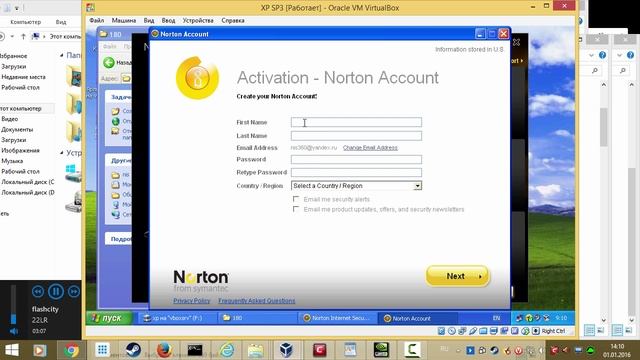Open VirtualBox Справка menu
Image resolution: width=640 pixels, height=360 pixels.
[x=233, y=20]
